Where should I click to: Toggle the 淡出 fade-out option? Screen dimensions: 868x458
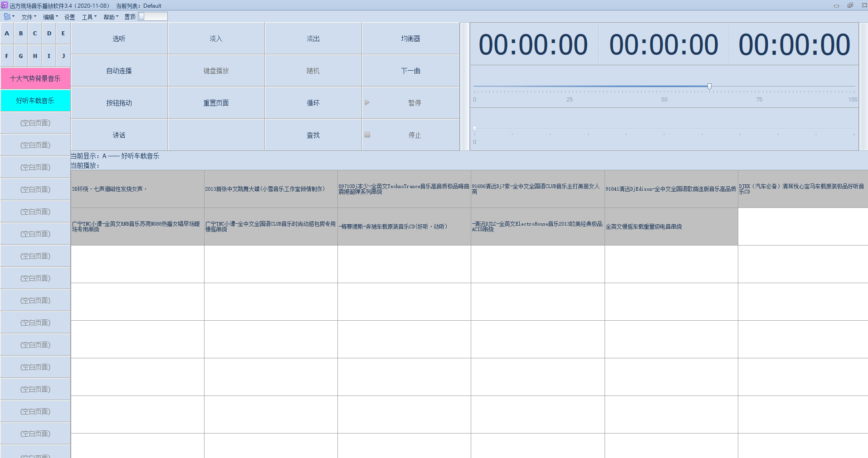click(x=313, y=39)
